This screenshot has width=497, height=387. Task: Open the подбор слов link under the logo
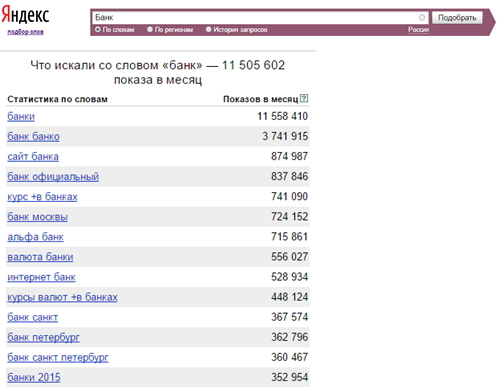point(26,32)
